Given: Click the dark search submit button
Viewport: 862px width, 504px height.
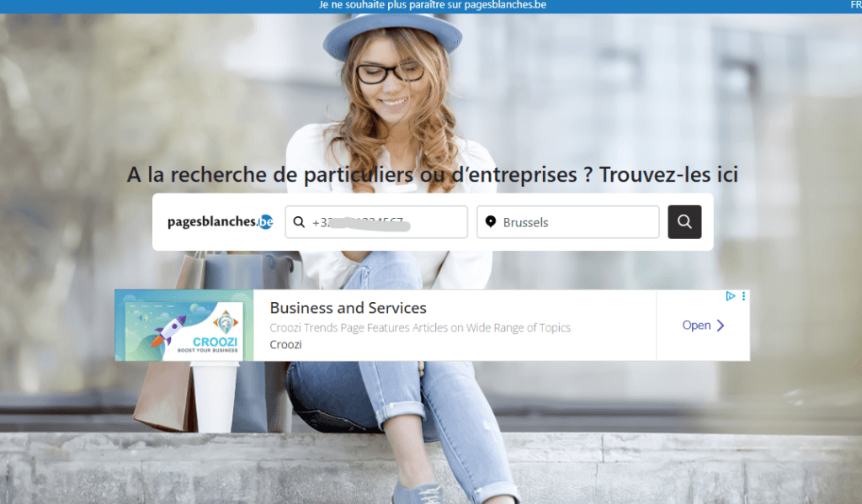Looking at the screenshot, I should click(x=684, y=222).
